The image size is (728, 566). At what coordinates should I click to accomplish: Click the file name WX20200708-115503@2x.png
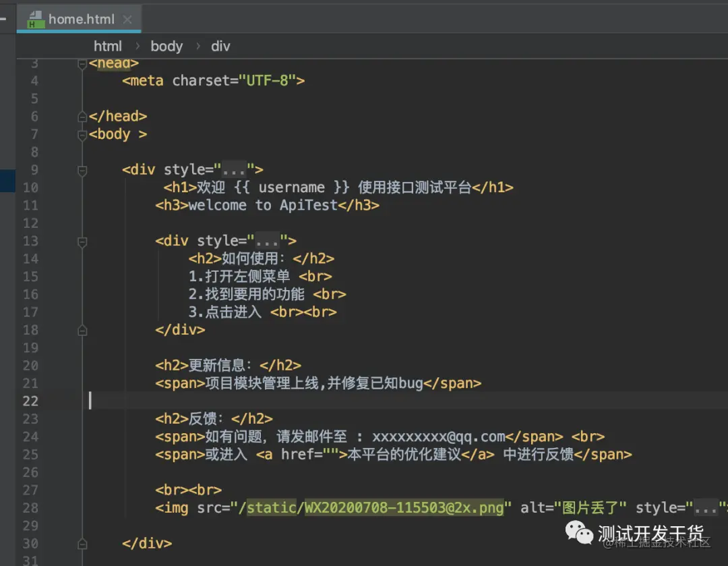click(x=404, y=508)
